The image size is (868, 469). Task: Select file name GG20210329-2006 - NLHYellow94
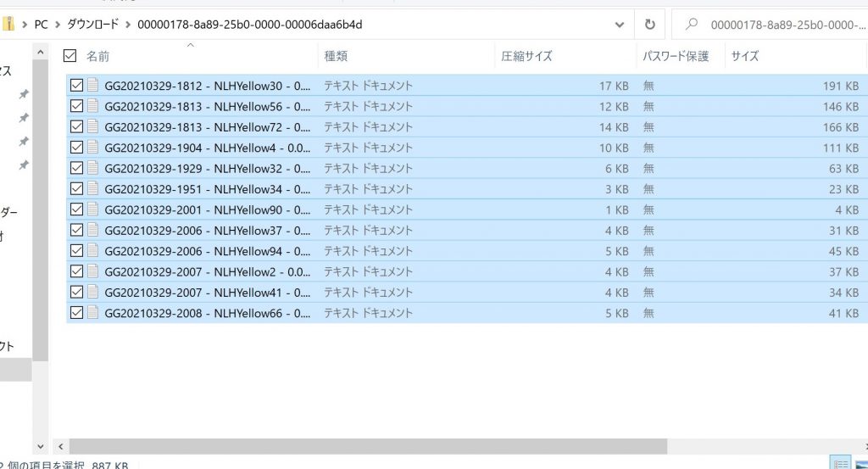click(208, 251)
